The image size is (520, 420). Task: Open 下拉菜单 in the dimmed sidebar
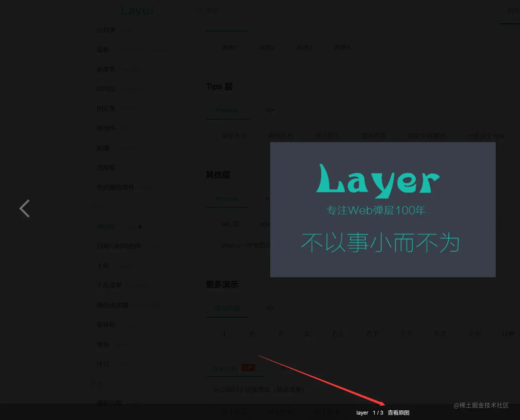pos(109,285)
